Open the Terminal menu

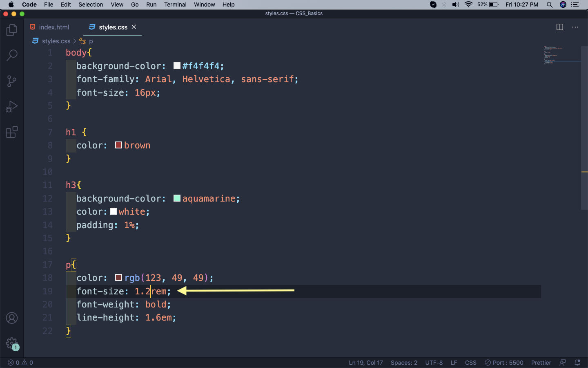pyautogui.click(x=175, y=4)
